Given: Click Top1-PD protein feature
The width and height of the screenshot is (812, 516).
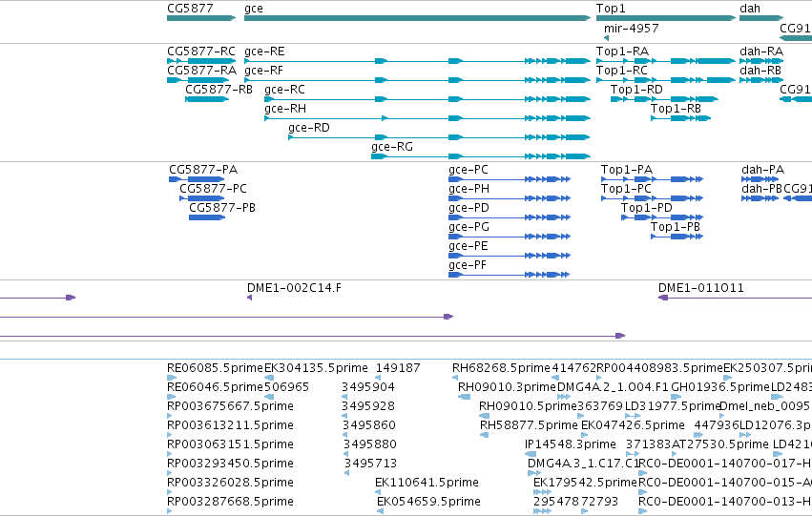Looking at the screenshot, I should 662,217.
